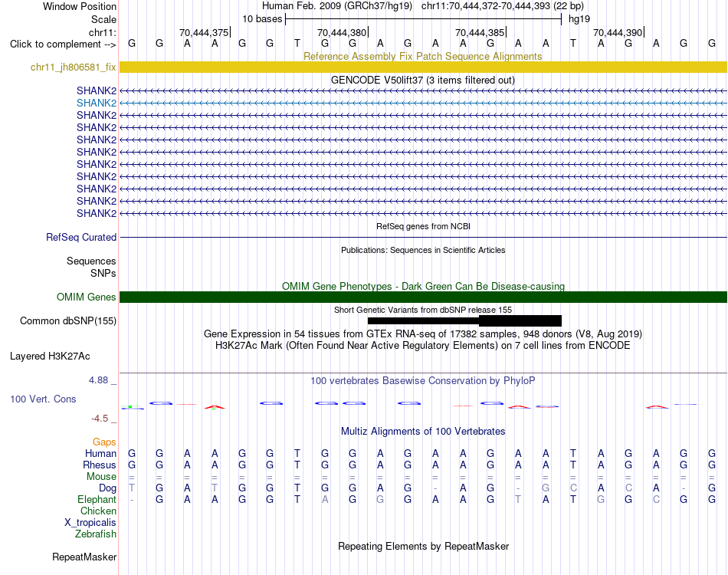
Task: Click the Dog alignment row label
Action: coord(108,488)
